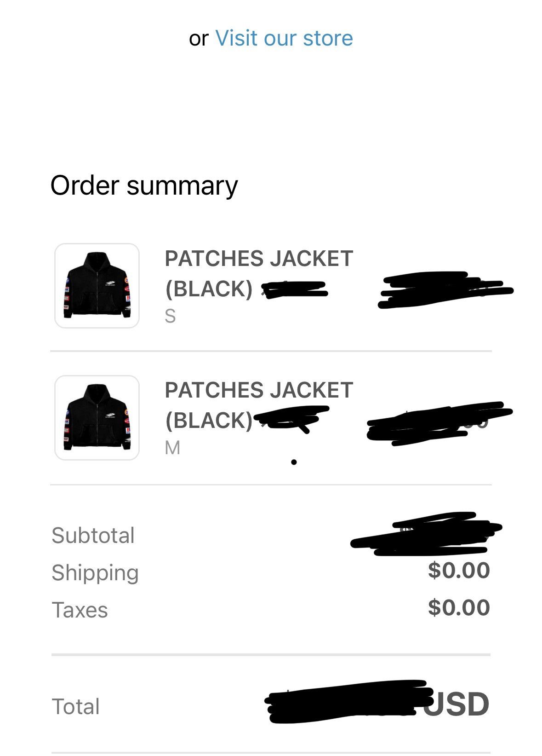
Task: Click the (BLACK) text on second jacket title
Action: pyautogui.click(x=208, y=421)
